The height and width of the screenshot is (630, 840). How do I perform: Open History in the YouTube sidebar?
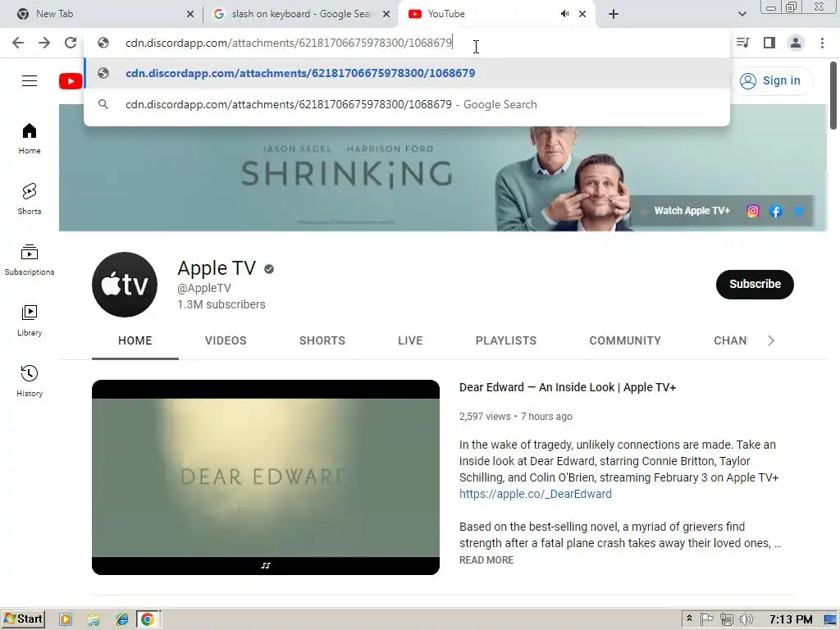pyautogui.click(x=30, y=381)
